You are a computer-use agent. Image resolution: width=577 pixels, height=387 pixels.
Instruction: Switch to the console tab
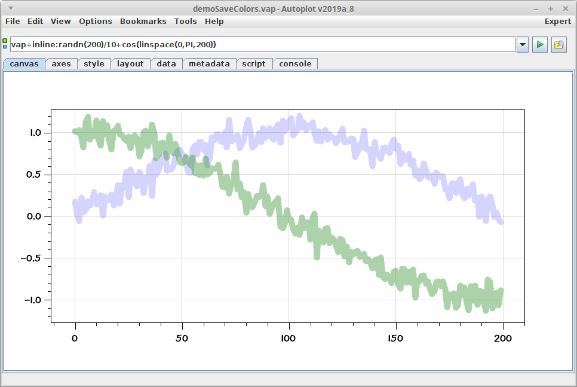pyautogui.click(x=295, y=64)
